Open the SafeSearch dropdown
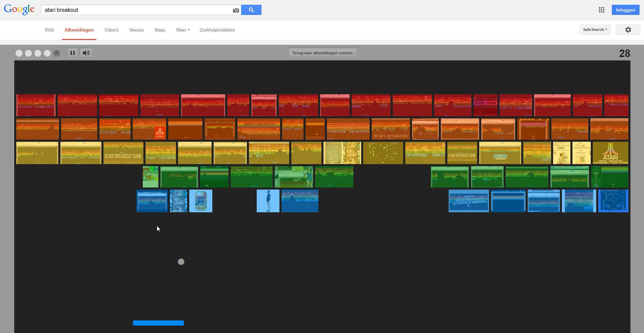The width and height of the screenshot is (644, 333). coord(594,30)
